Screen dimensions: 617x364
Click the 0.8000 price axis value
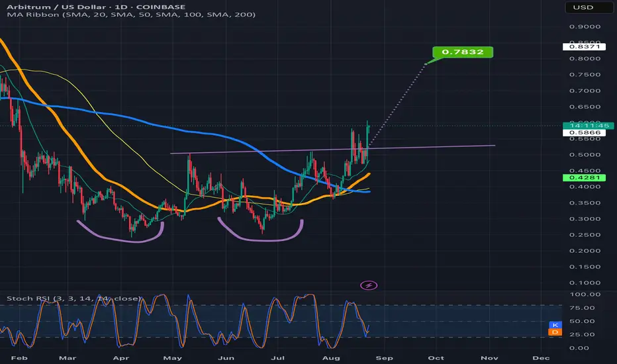(x=585, y=59)
